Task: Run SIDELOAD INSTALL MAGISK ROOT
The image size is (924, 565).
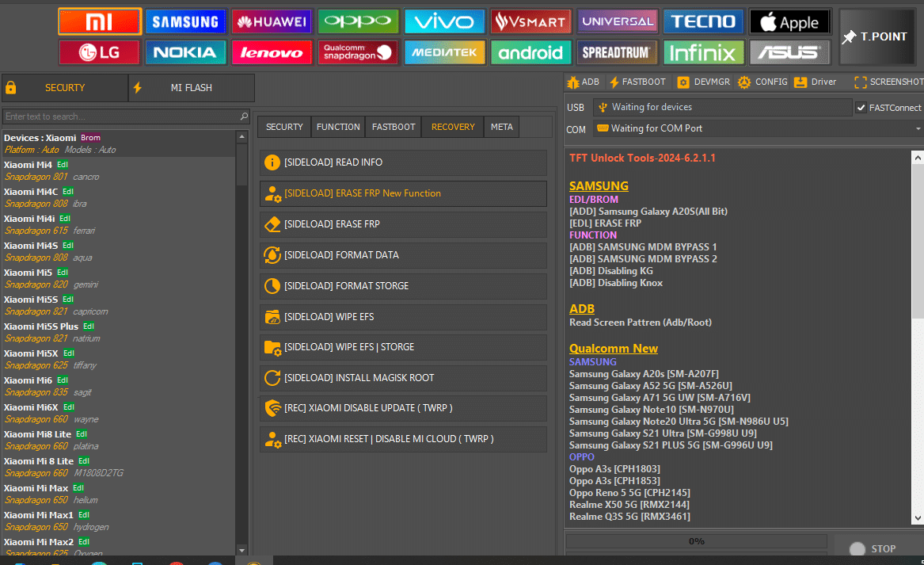Action: [403, 378]
